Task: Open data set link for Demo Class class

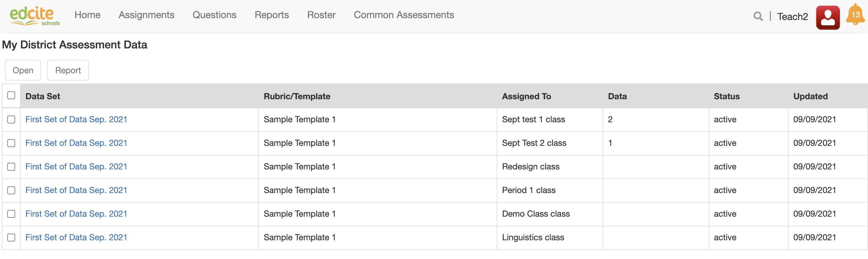Action: [76, 214]
